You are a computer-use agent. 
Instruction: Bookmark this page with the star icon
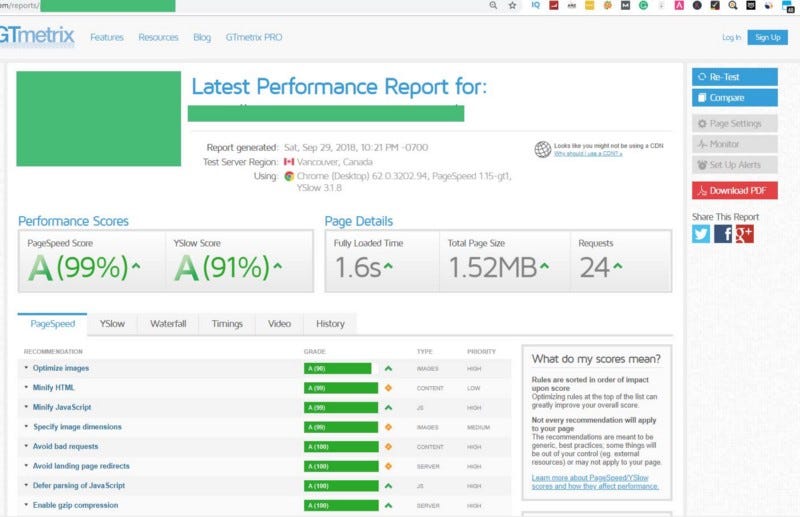tap(512, 5)
